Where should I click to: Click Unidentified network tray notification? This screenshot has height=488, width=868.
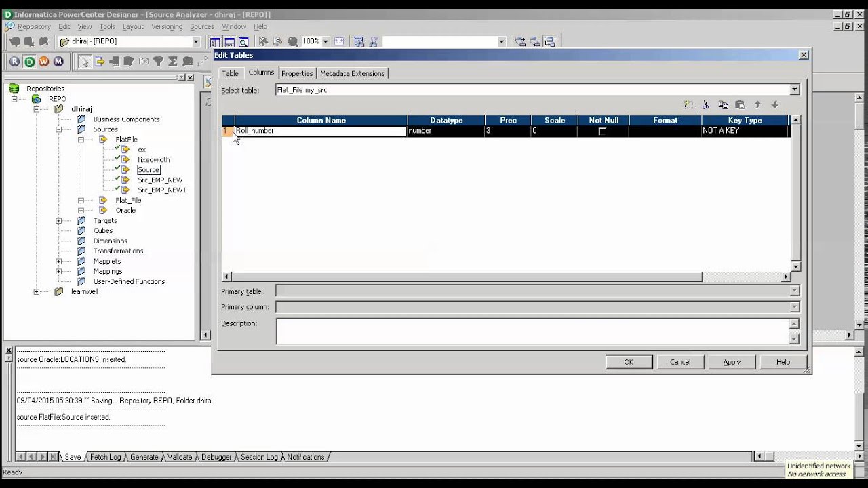tap(818, 470)
